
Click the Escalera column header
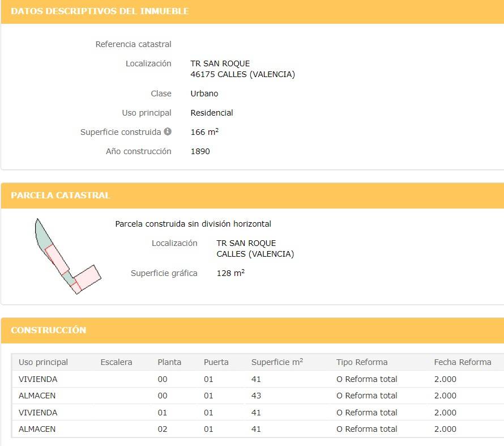116,362
